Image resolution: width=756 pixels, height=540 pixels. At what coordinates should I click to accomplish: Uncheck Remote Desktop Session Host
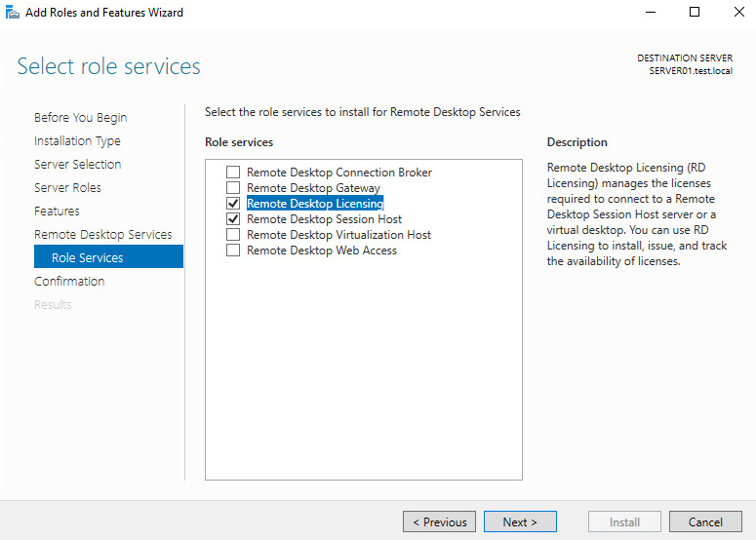(233, 219)
